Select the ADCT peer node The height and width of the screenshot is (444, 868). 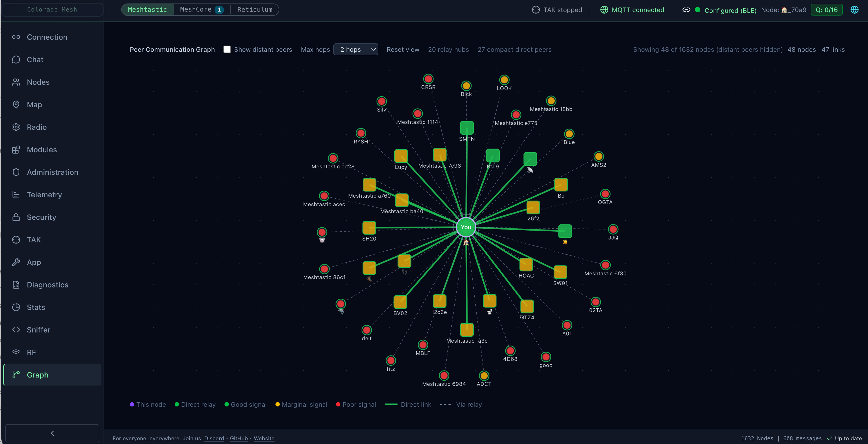pos(484,376)
